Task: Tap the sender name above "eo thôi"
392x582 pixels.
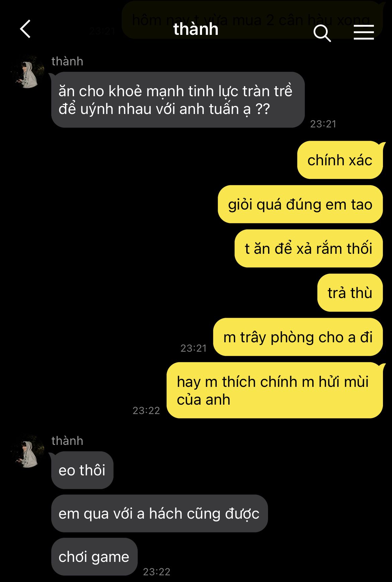Action: (67, 441)
